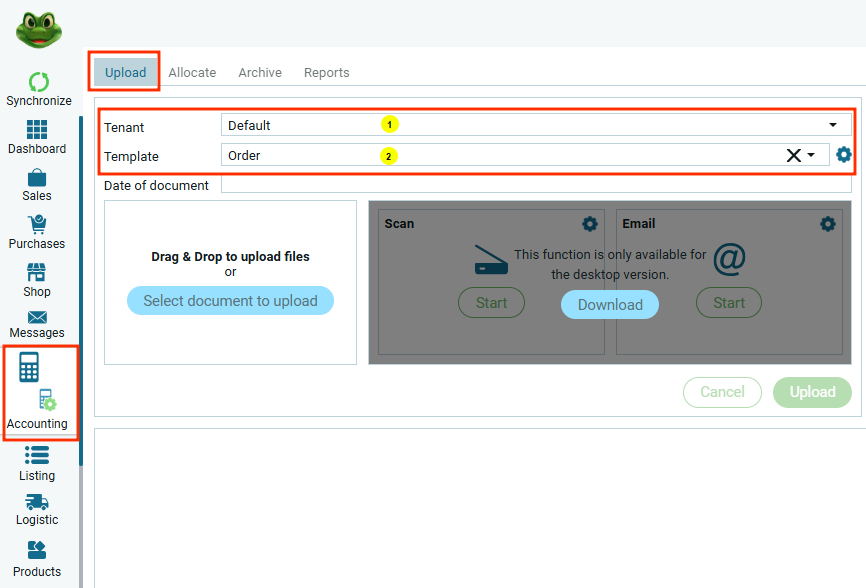Expand the Tenant dropdown

(832, 125)
